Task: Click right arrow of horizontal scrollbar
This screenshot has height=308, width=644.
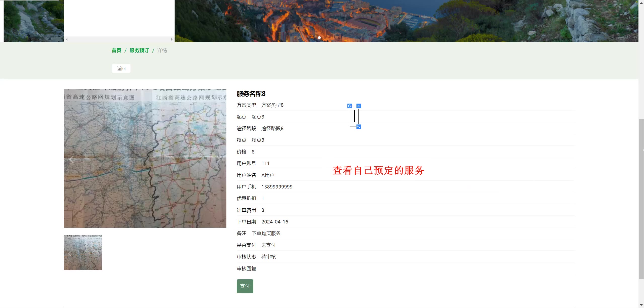Action: pos(172,39)
